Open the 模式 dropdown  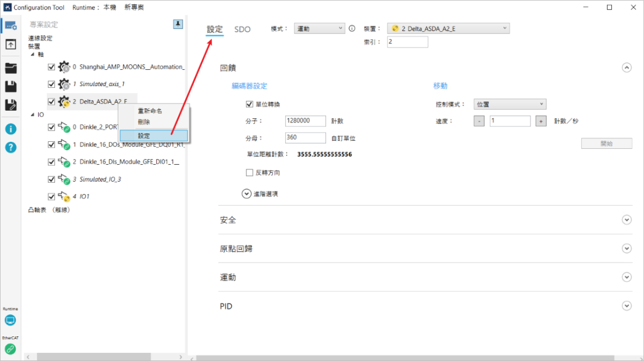point(319,29)
